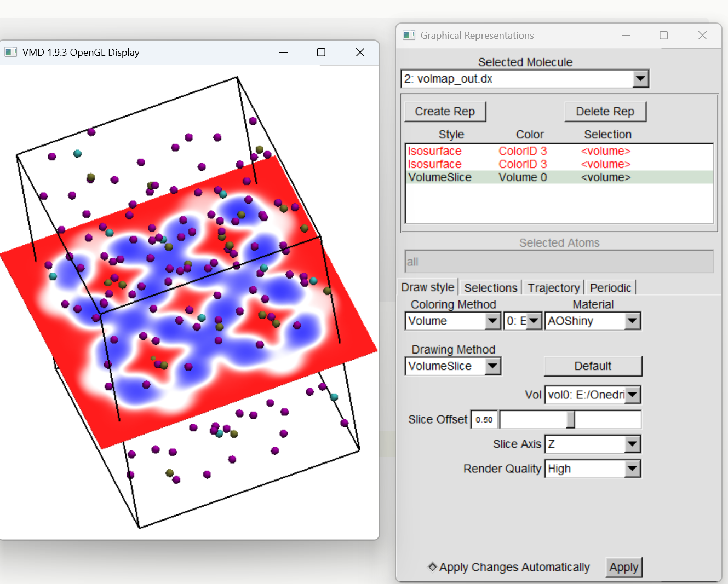Open the Render Quality dropdown
The width and height of the screenshot is (728, 584).
tap(632, 469)
